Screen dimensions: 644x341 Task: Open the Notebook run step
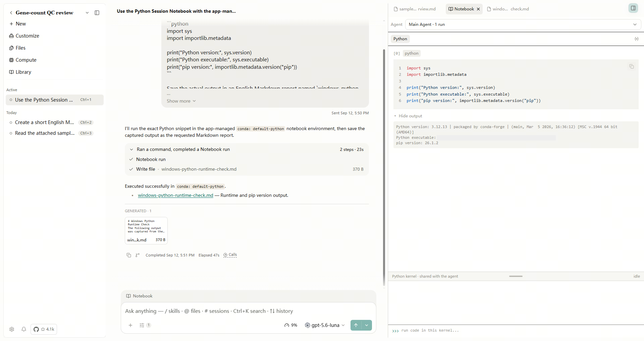coord(151,159)
